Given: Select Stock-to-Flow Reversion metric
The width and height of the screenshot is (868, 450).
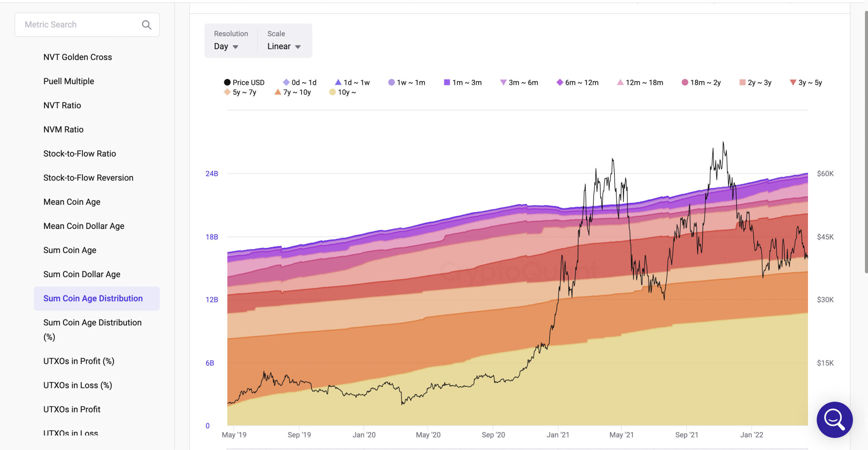Looking at the screenshot, I should coord(88,177).
